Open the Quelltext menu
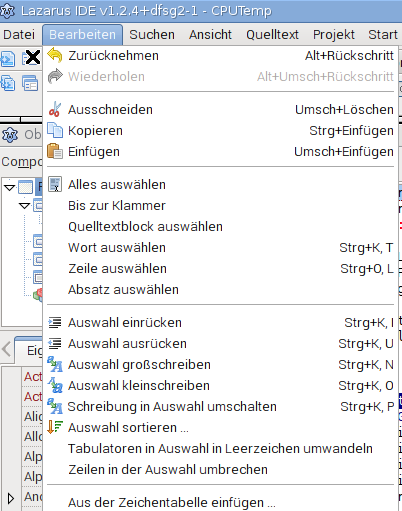Viewport: 402px width, 511px height. tap(272, 35)
